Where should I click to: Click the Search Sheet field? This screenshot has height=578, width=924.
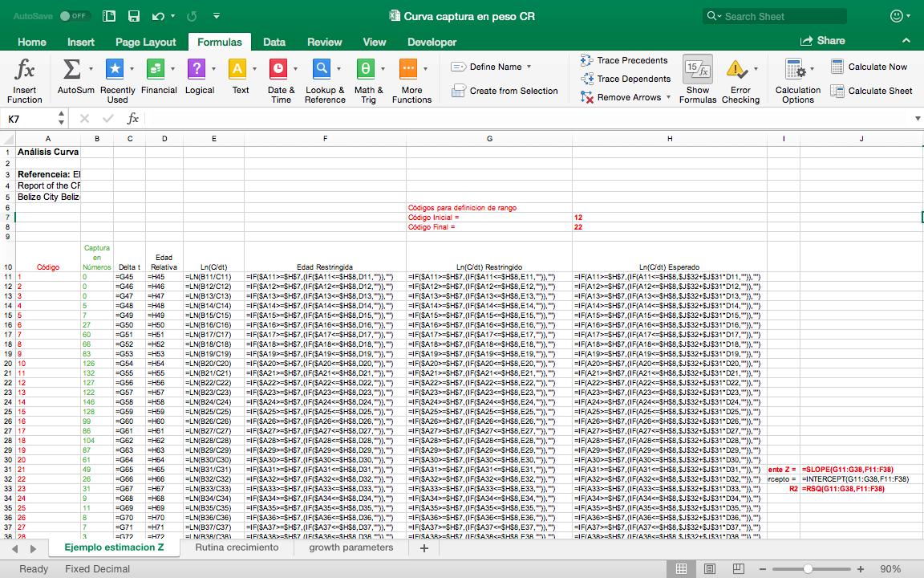(775, 17)
